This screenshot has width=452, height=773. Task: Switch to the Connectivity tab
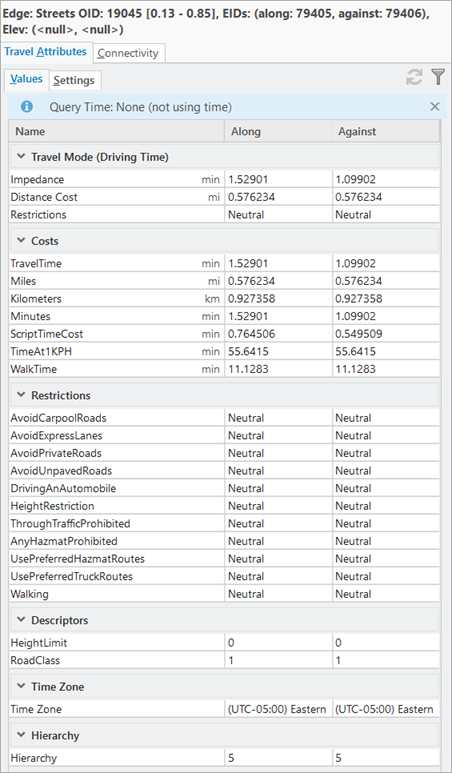point(128,53)
